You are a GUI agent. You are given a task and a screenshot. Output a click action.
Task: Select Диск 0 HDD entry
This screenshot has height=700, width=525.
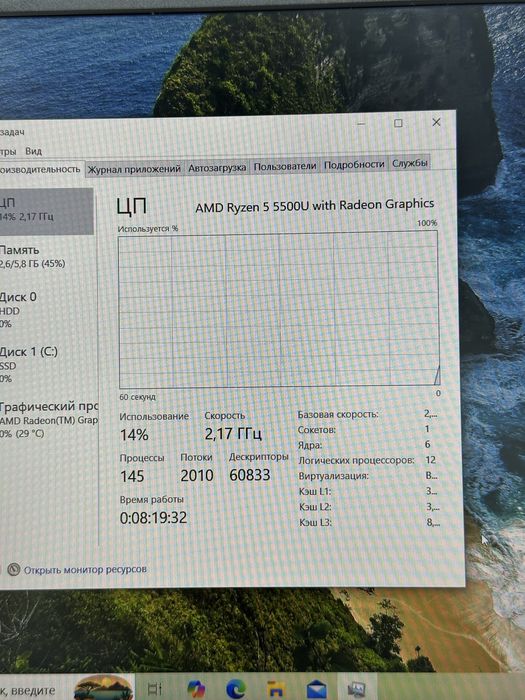pos(46,310)
